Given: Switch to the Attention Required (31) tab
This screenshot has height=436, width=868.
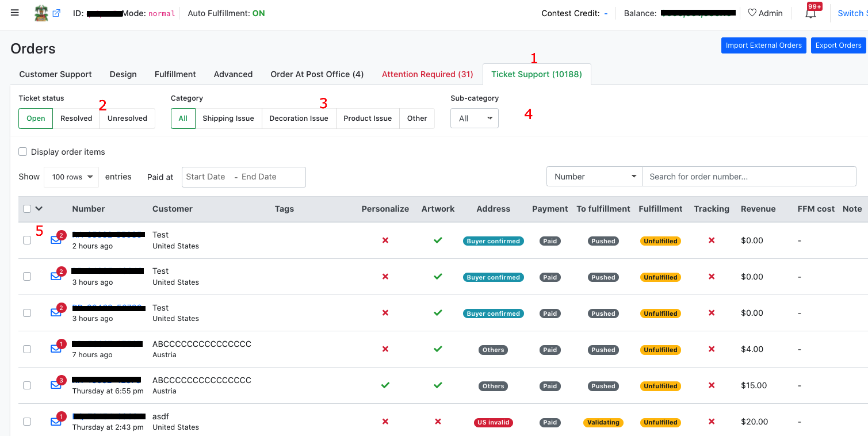Looking at the screenshot, I should pos(427,74).
